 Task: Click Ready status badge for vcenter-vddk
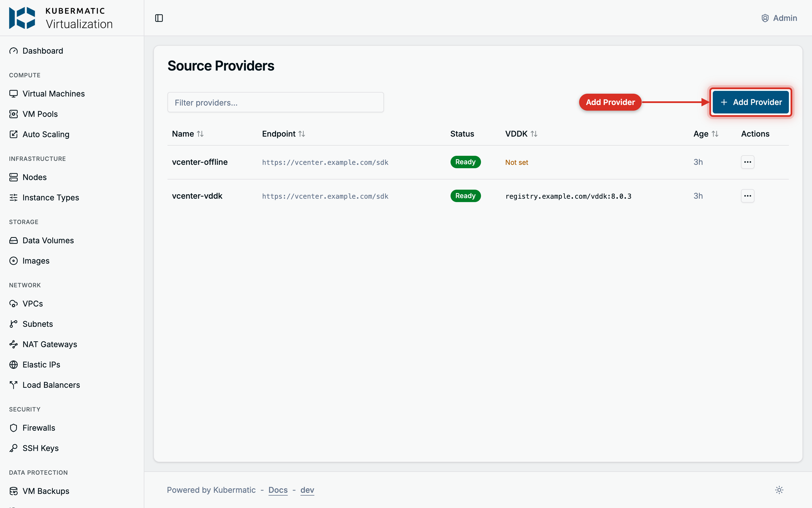(465, 196)
